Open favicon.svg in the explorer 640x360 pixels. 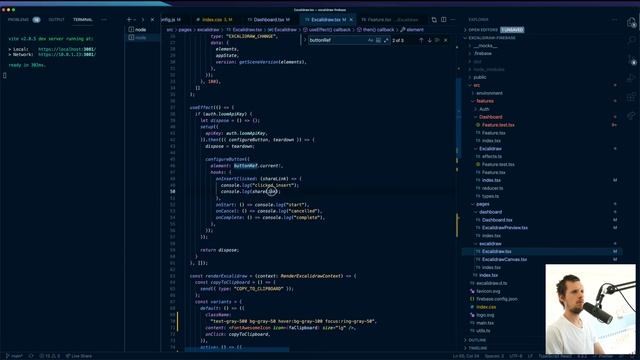click(487, 291)
